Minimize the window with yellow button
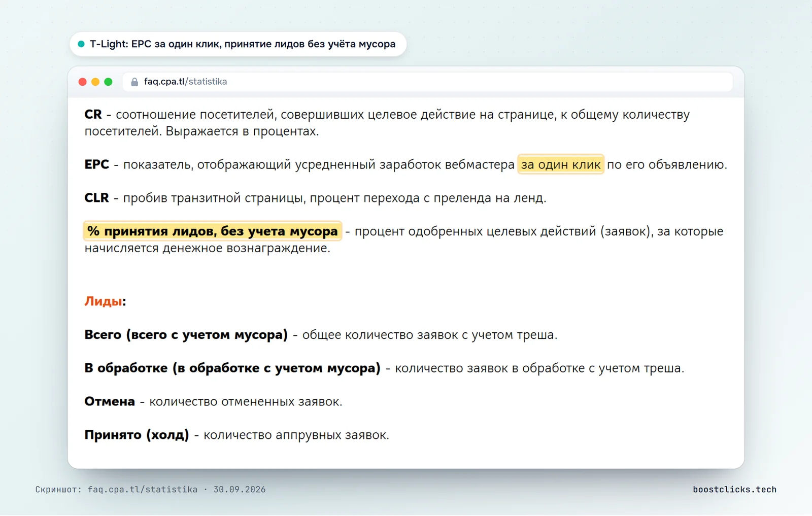 pos(95,82)
